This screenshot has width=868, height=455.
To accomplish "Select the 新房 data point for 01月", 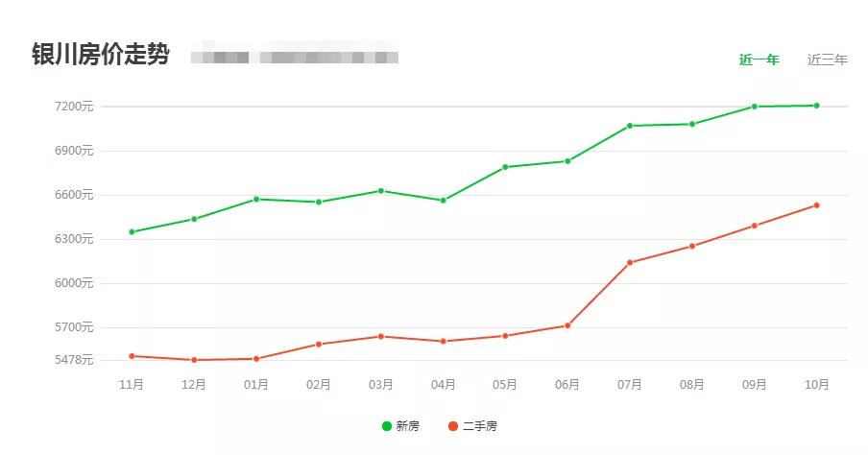I will (x=256, y=199).
